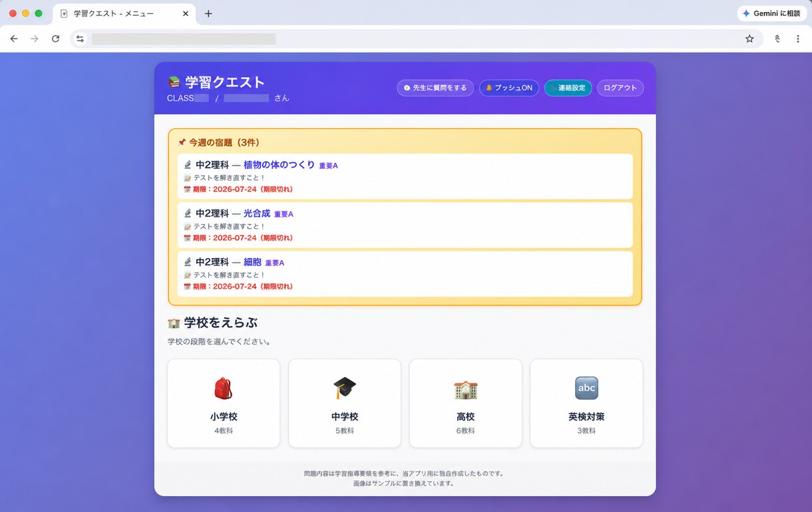Click the pin icon beside 今週の宿題
Image resolution: width=812 pixels, height=512 pixels.
(182, 142)
